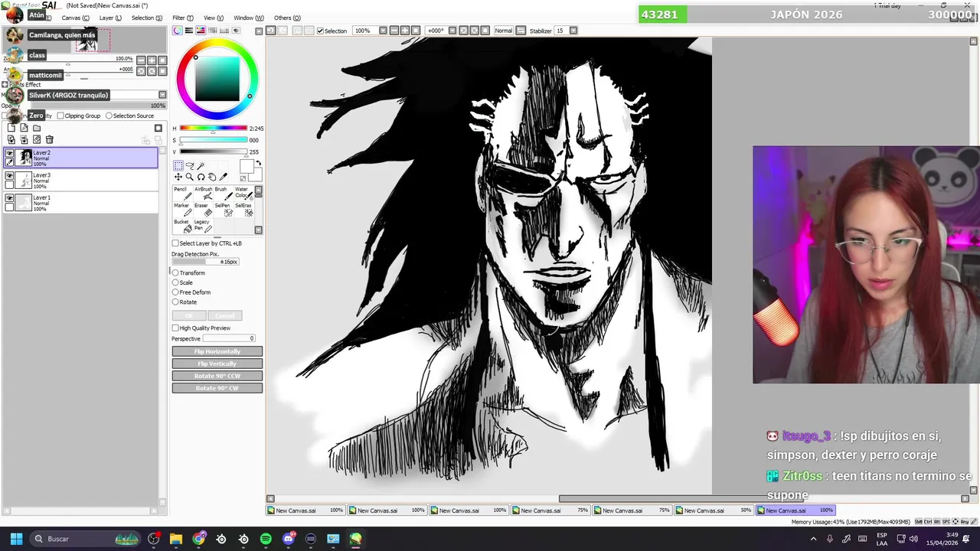Open Spotify from the Windows taskbar
This screenshot has width=980, height=551.
(x=266, y=539)
